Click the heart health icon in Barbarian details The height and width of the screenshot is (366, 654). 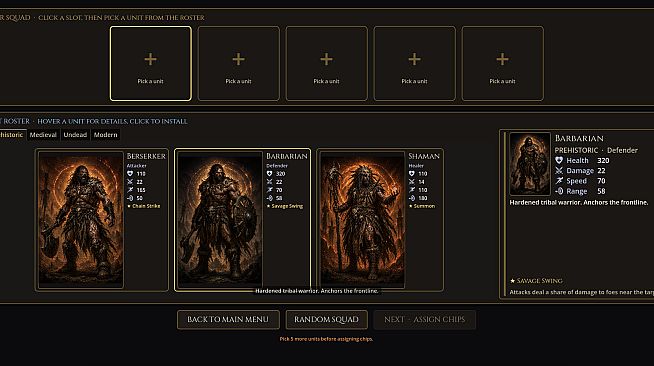559,160
